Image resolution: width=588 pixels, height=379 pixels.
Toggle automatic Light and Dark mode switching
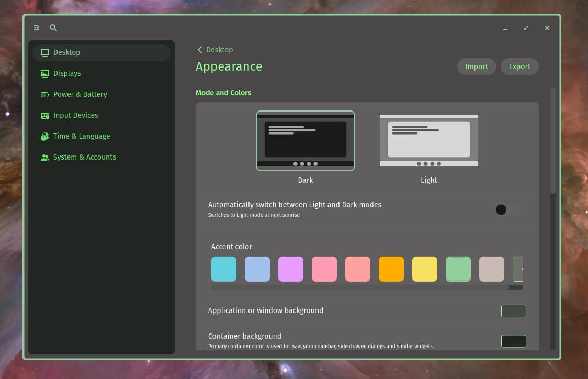[x=506, y=209]
